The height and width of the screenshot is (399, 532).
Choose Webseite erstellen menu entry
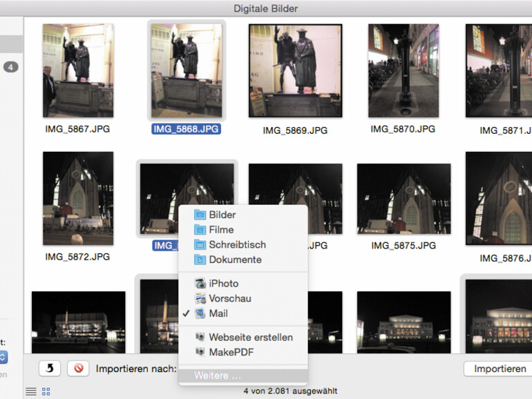pos(243,337)
